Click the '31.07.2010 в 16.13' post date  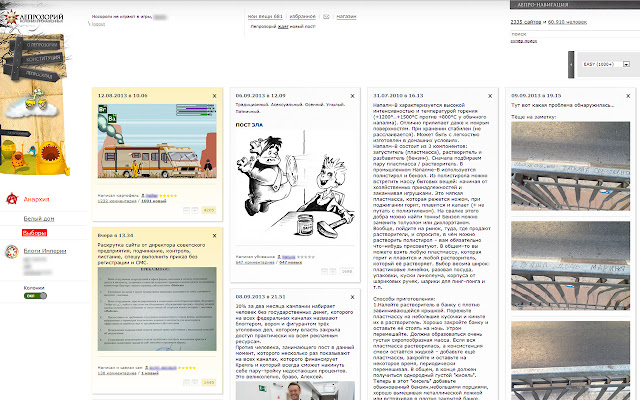(398, 96)
